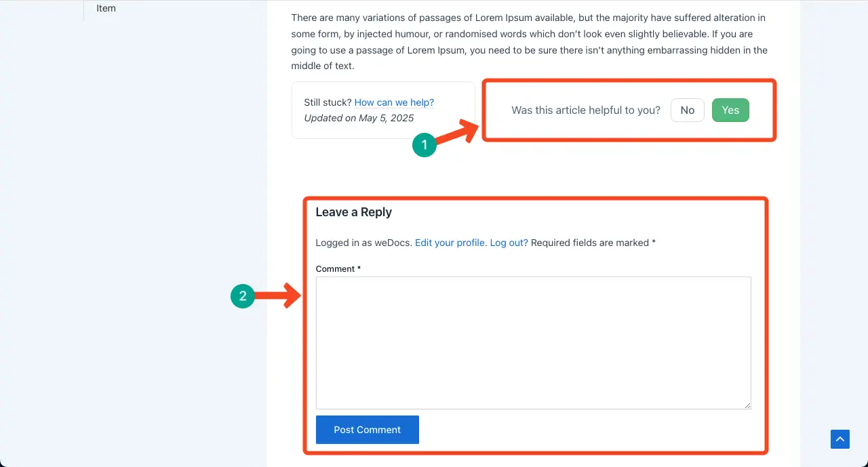This screenshot has height=467, width=868.
Task: Click the No feedback button
Action: tap(688, 110)
